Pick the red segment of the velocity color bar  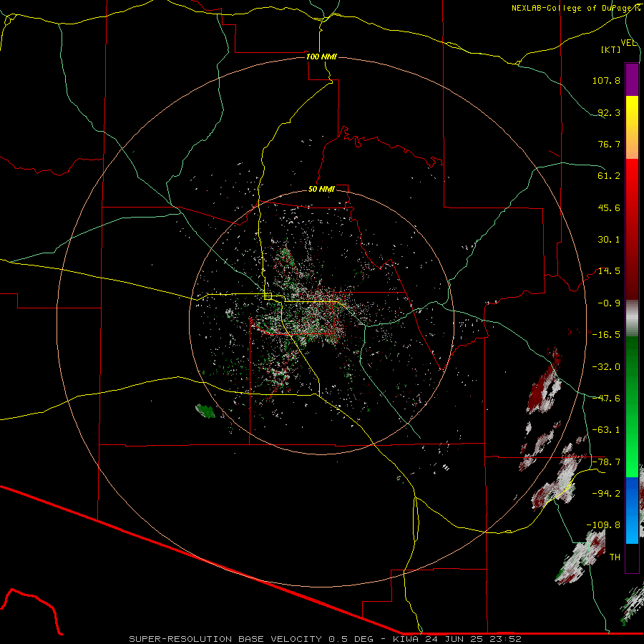[632, 229]
